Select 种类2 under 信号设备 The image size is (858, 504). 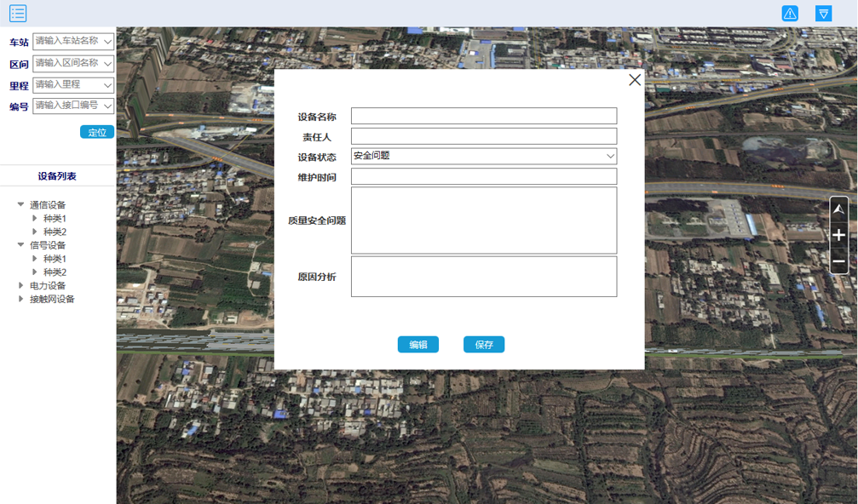click(x=55, y=272)
